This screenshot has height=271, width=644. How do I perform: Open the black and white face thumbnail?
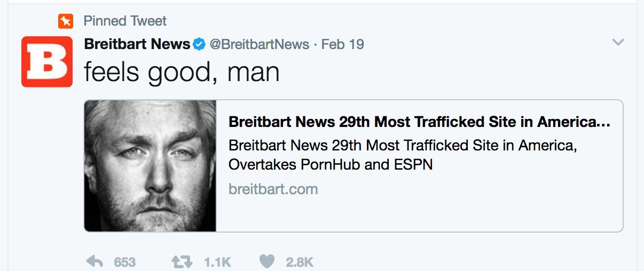coord(151,166)
